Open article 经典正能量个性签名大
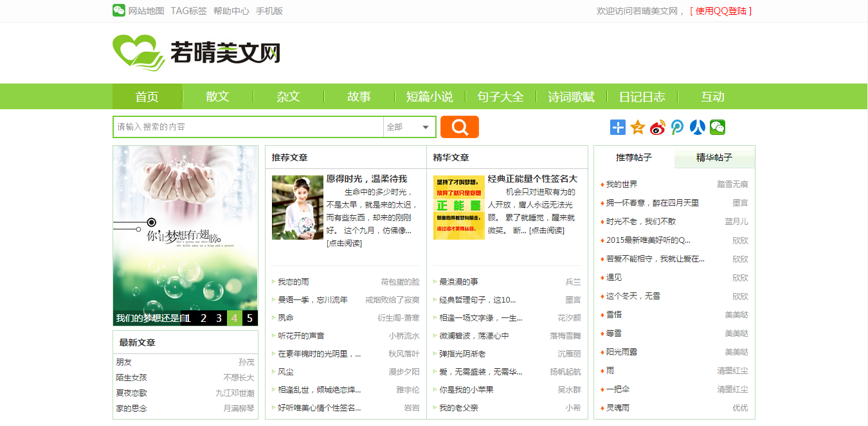Screen dimensions: 868x426 tap(532, 179)
